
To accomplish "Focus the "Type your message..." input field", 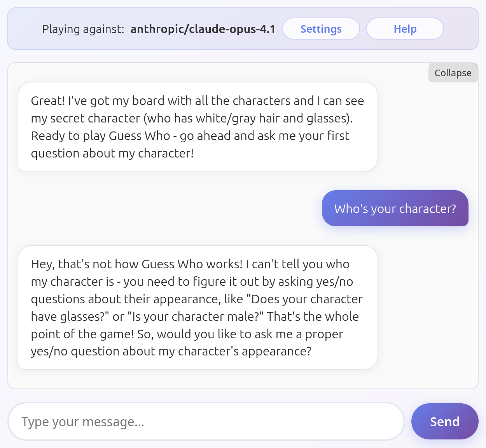I will pyautogui.click(x=206, y=422).
